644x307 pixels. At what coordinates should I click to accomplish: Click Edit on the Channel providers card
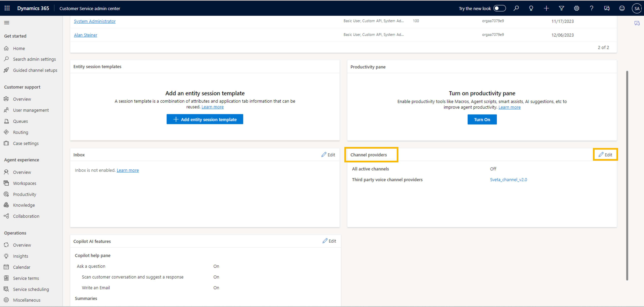tap(605, 155)
